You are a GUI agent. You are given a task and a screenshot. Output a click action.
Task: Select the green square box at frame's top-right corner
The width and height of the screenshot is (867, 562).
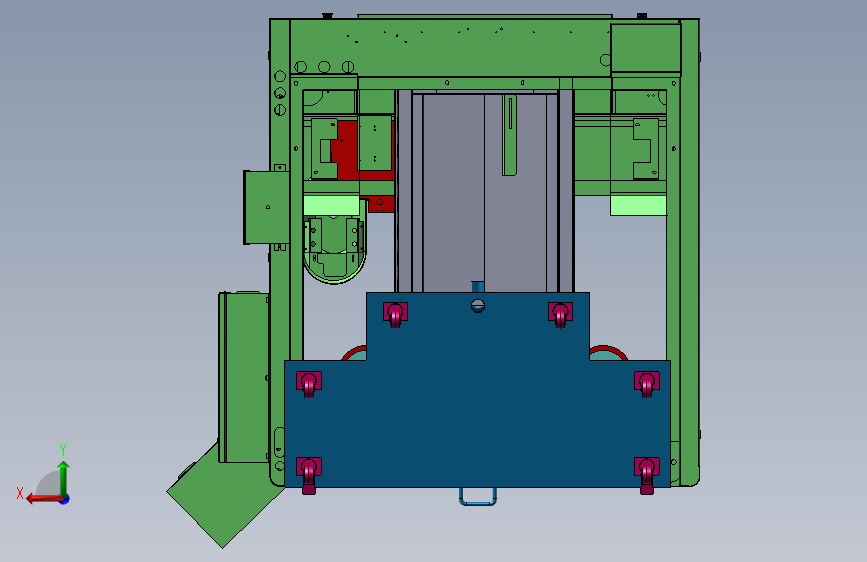point(646,48)
